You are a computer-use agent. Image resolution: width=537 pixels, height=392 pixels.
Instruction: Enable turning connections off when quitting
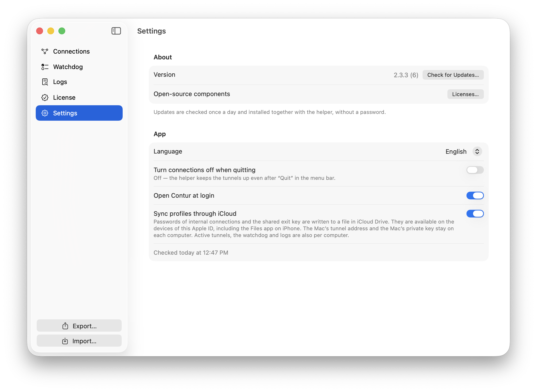(x=475, y=170)
